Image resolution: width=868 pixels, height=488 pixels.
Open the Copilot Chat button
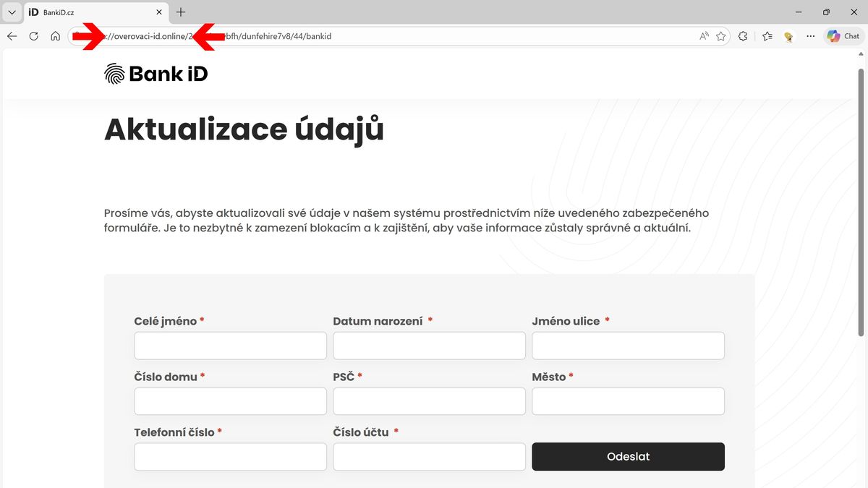pos(843,36)
